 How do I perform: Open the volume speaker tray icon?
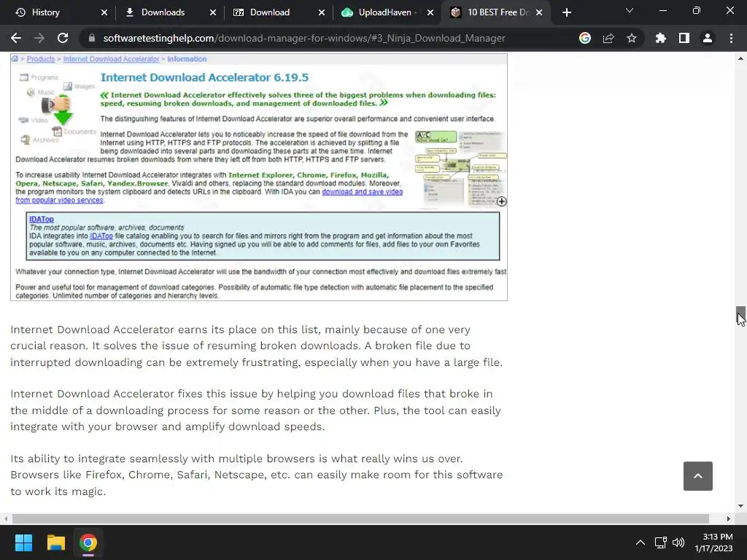(678, 542)
